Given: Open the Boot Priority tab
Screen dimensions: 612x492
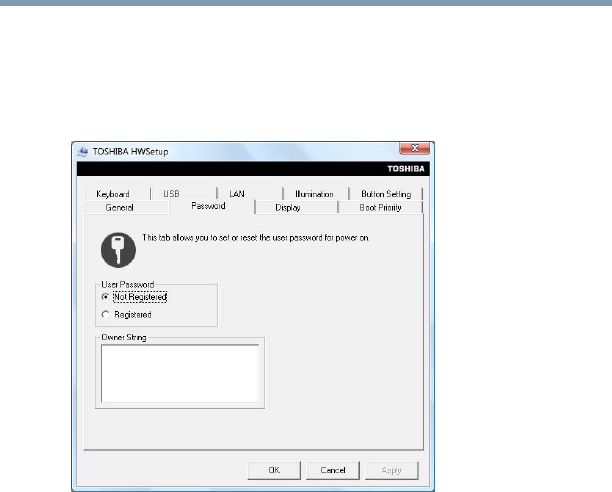Looking at the screenshot, I should point(381,208).
